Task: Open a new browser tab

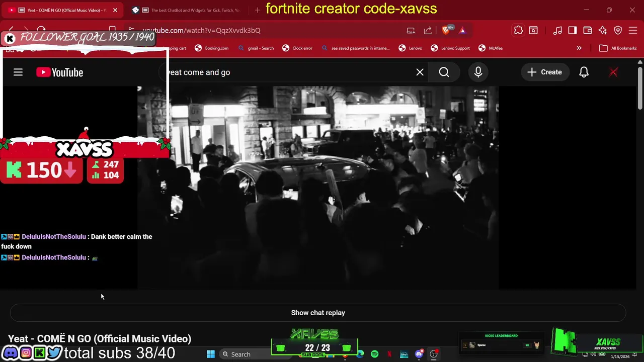Action: [x=257, y=10]
